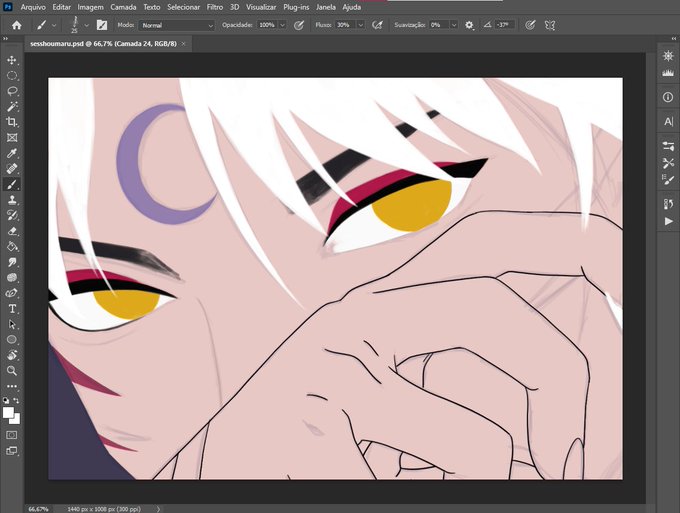Click the background color swatch
Image resolution: width=680 pixels, height=513 pixels.
16,419
